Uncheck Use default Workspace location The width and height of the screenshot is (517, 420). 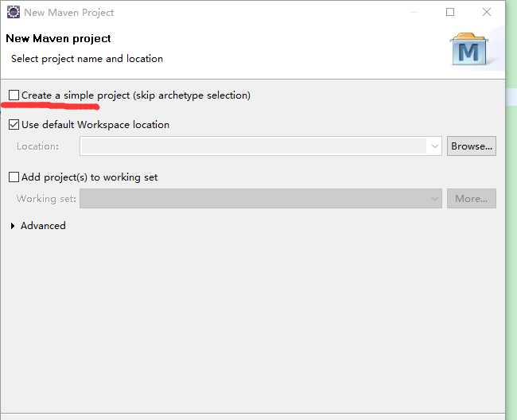tap(14, 125)
